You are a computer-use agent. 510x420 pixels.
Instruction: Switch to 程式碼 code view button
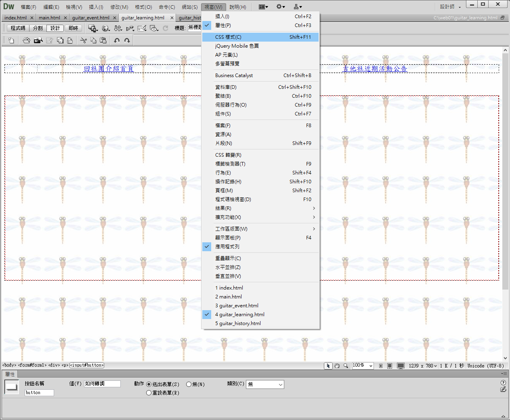(x=18, y=28)
